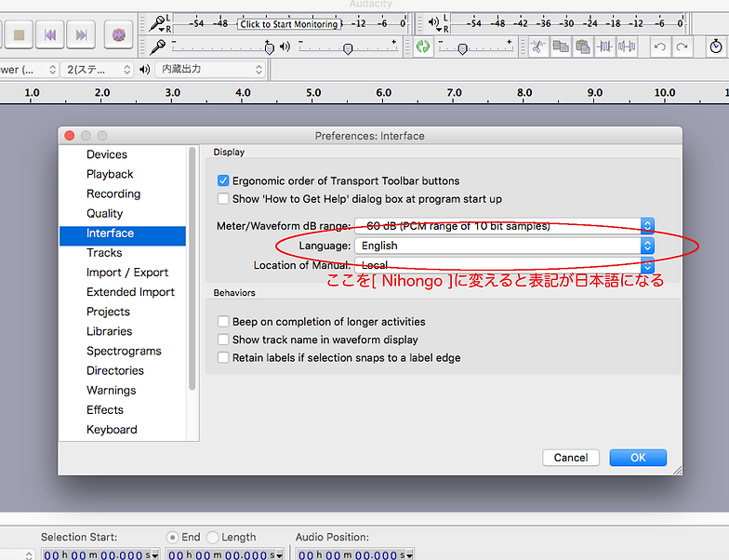Open the End time format arrow
Viewport: 729px width, 560px height.
click(279, 554)
